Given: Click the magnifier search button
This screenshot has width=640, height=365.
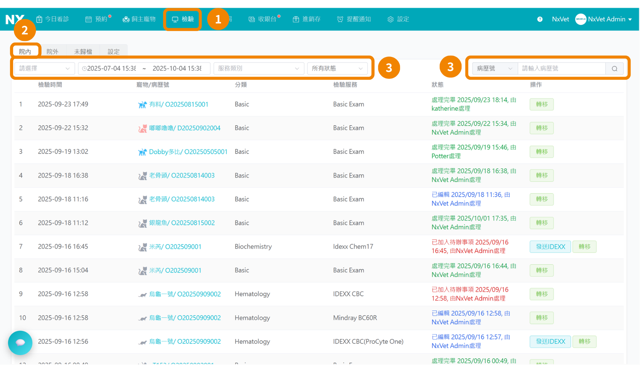Looking at the screenshot, I should [x=614, y=68].
